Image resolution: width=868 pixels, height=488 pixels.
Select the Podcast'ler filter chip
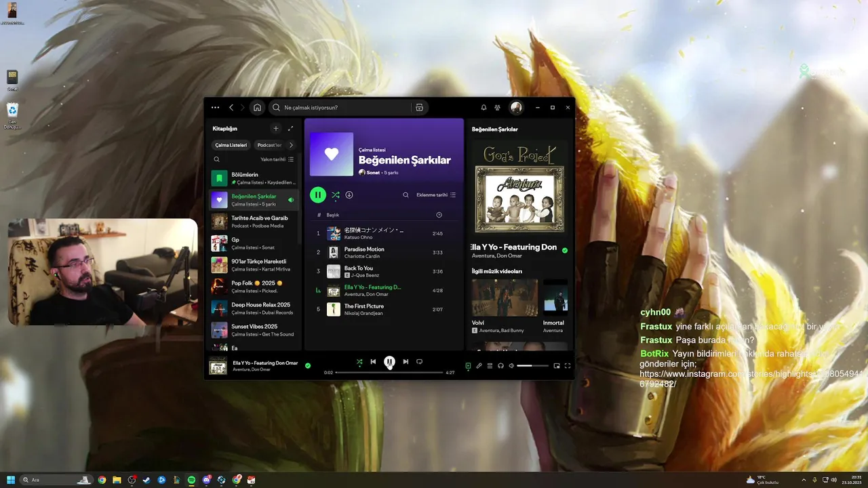click(x=269, y=145)
